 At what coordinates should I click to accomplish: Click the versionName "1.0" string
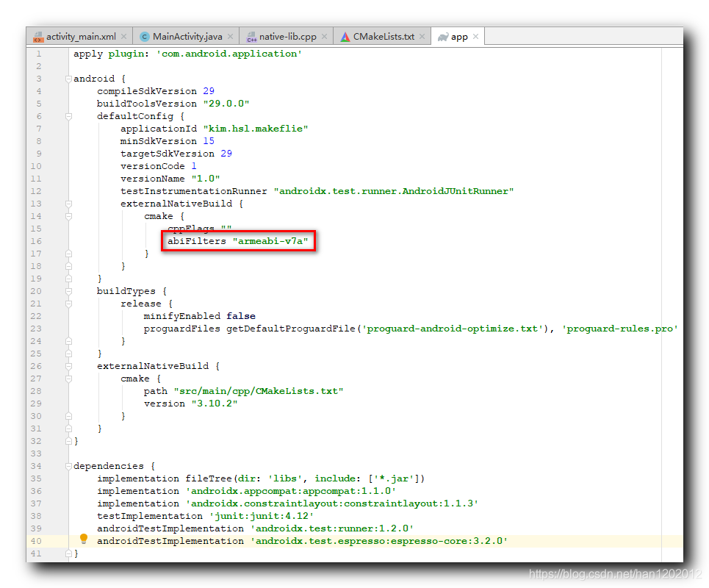[206, 179]
